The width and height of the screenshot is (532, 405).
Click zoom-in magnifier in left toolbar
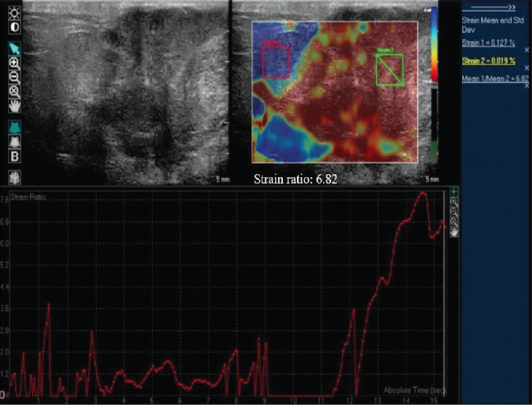(15, 63)
